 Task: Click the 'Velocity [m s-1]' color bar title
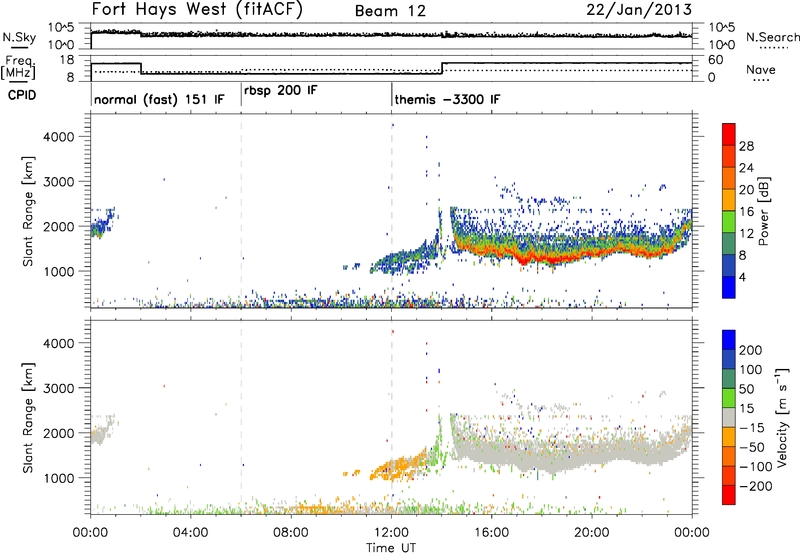pyautogui.click(x=783, y=417)
